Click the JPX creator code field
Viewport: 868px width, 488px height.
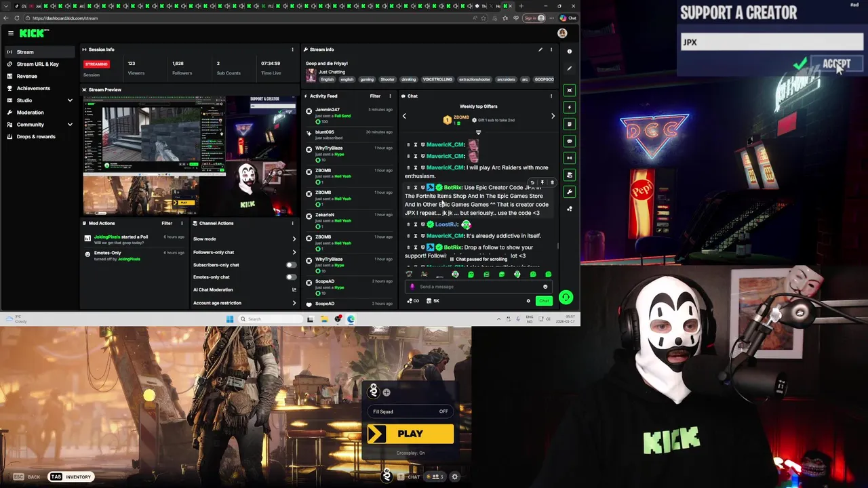coord(772,42)
